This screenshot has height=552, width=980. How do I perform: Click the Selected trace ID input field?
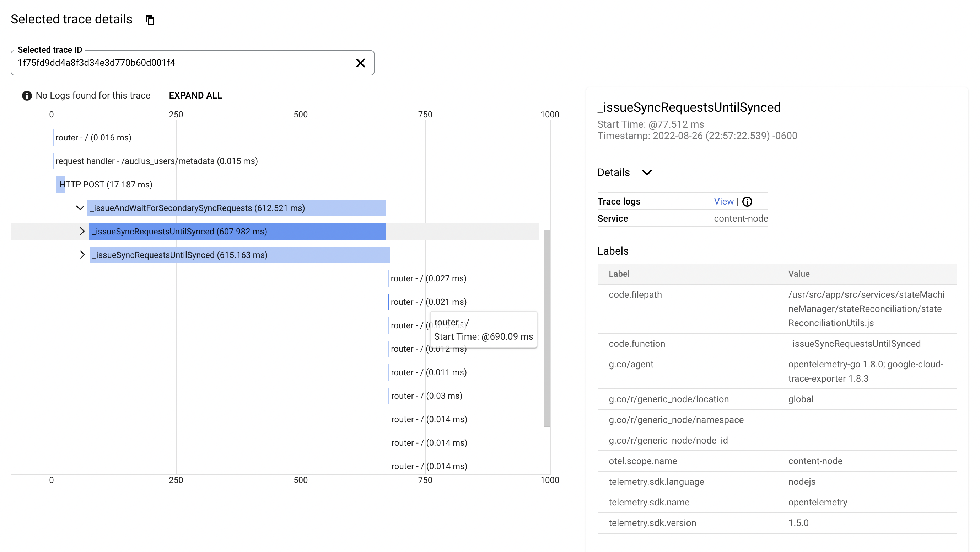point(183,63)
